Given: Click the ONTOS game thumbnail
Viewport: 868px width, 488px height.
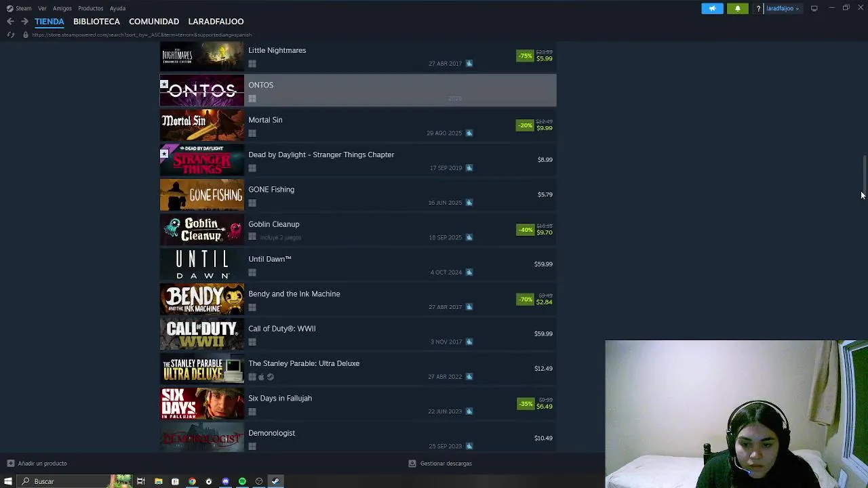Looking at the screenshot, I should pyautogui.click(x=201, y=91).
